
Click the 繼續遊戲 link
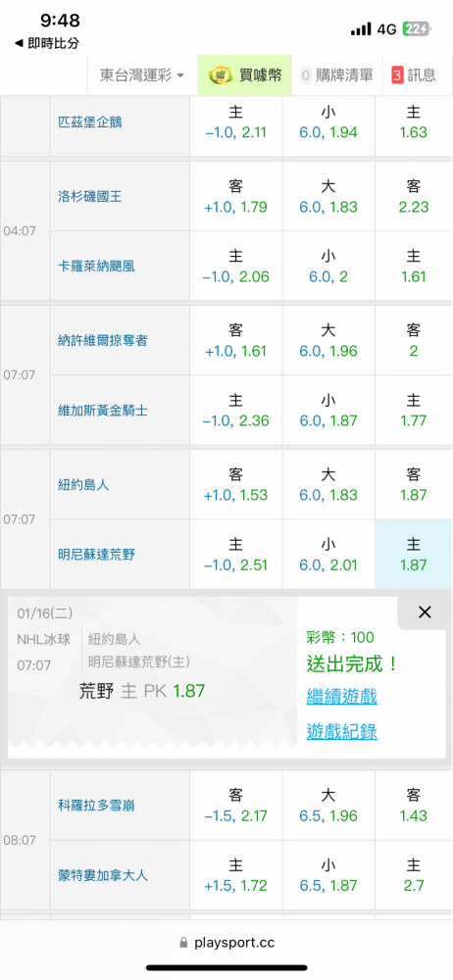(x=341, y=696)
